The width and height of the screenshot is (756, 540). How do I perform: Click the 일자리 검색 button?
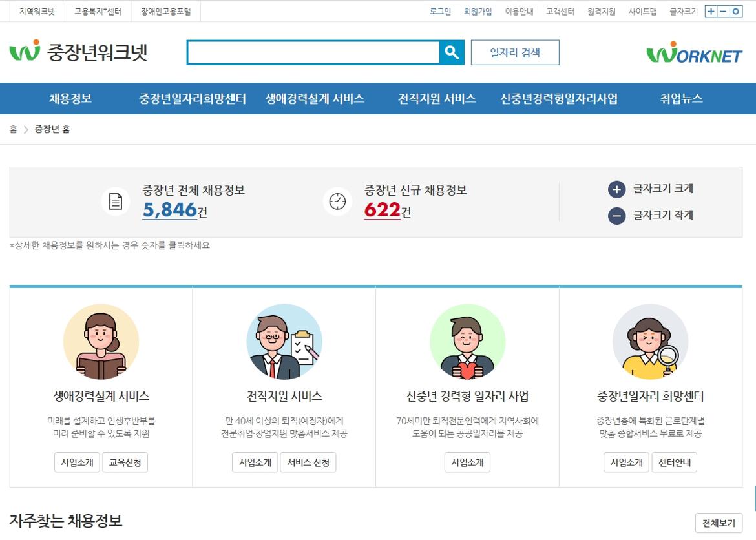pos(516,53)
